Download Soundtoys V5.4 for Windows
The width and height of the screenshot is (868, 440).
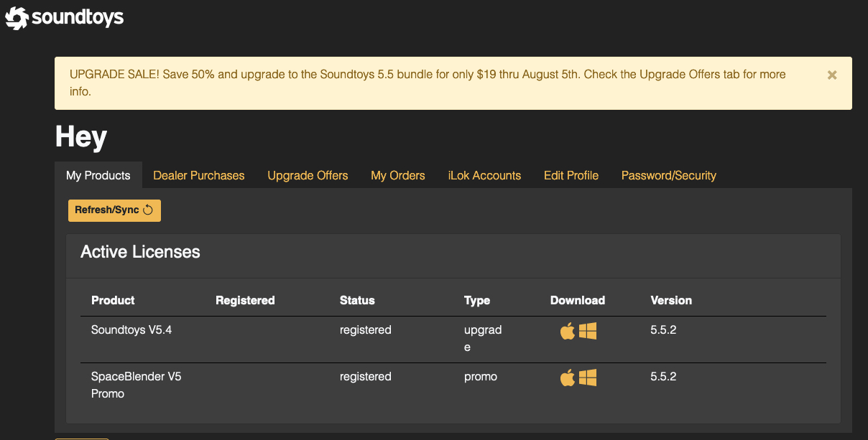click(x=588, y=331)
